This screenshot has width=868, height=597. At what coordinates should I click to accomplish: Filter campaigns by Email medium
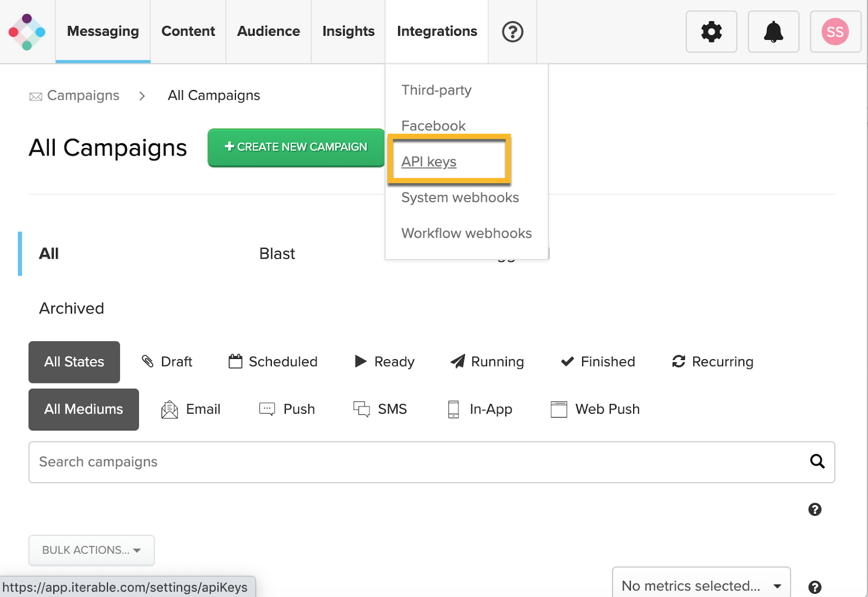pyautogui.click(x=191, y=409)
